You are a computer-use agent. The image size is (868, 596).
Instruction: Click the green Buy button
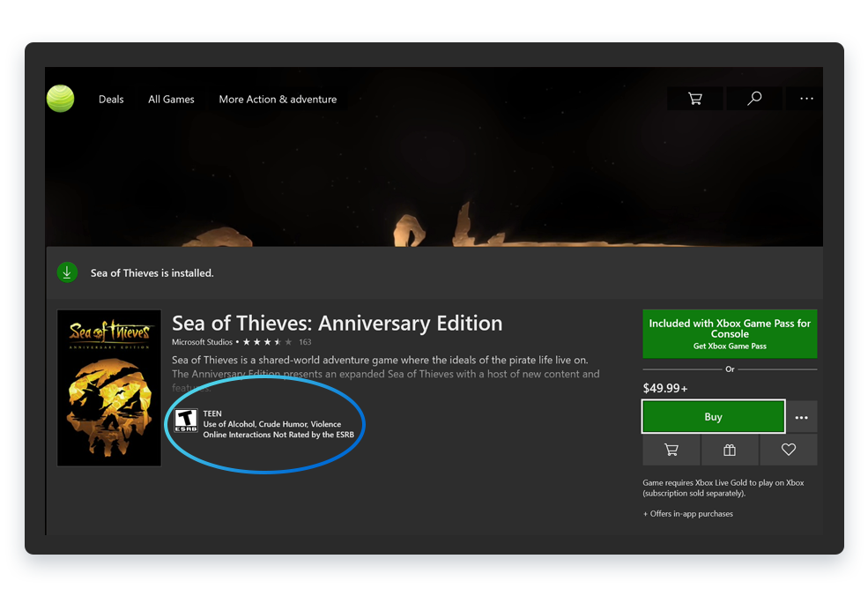click(713, 416)
